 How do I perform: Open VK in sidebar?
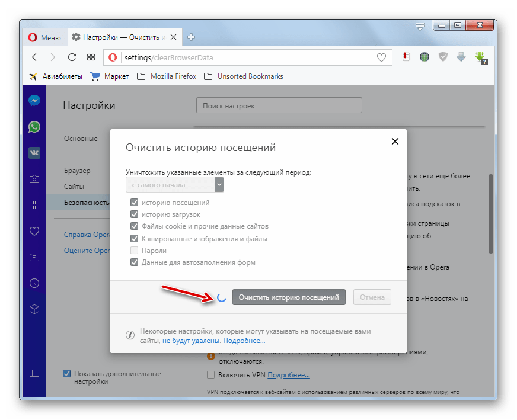click(34, 153)
